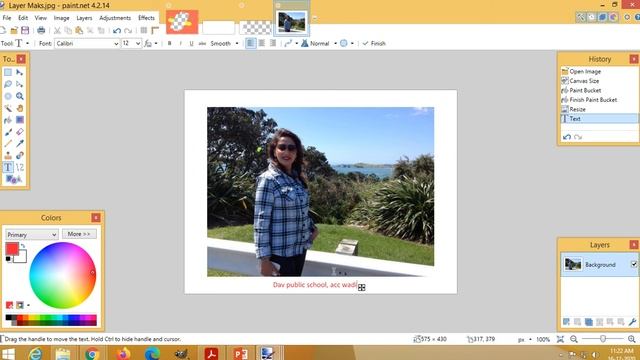Open the Image menu
640x360 pixels.
(x=61, y=18)
